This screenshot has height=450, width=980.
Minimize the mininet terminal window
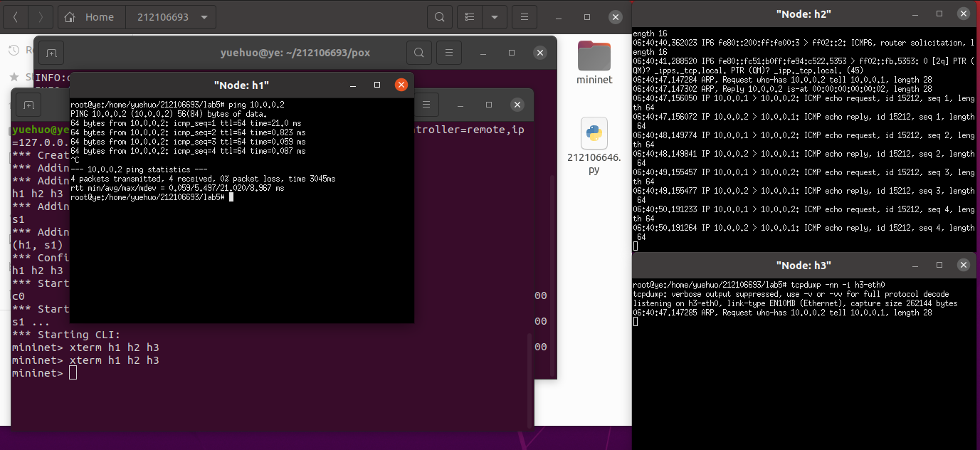tap(460, 105)
